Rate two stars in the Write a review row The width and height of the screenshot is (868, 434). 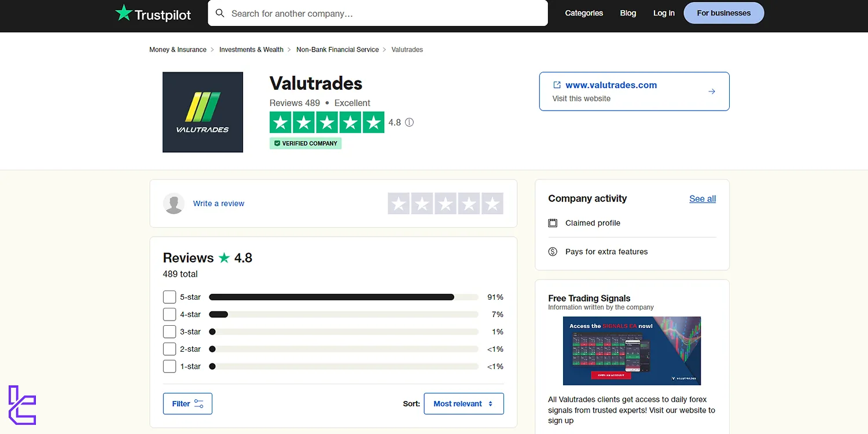[x=422, y=204]
